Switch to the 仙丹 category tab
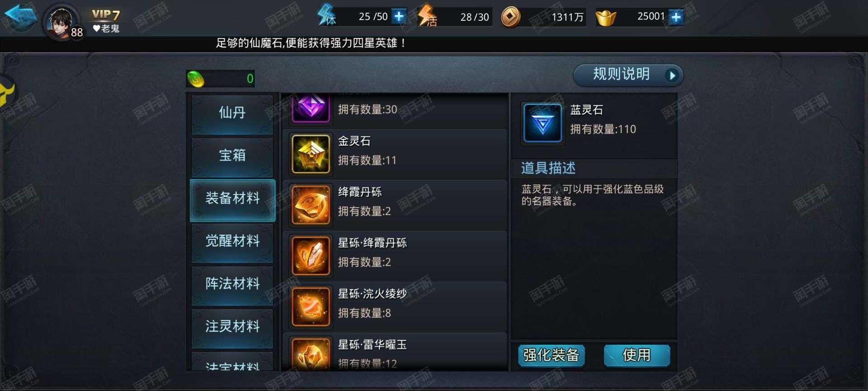The image size is (868, 391). (x=232, y=113)
